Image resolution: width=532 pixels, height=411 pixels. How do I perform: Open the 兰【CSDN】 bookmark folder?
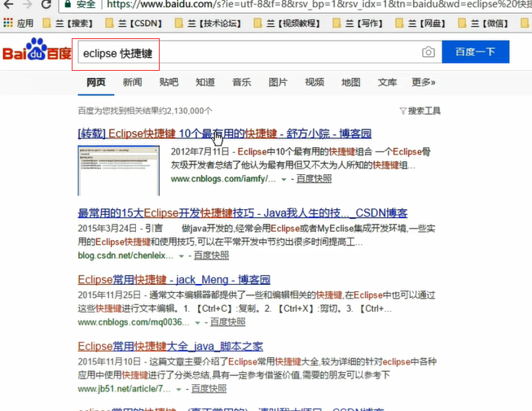pyautogui.click(x=134, y=24)
